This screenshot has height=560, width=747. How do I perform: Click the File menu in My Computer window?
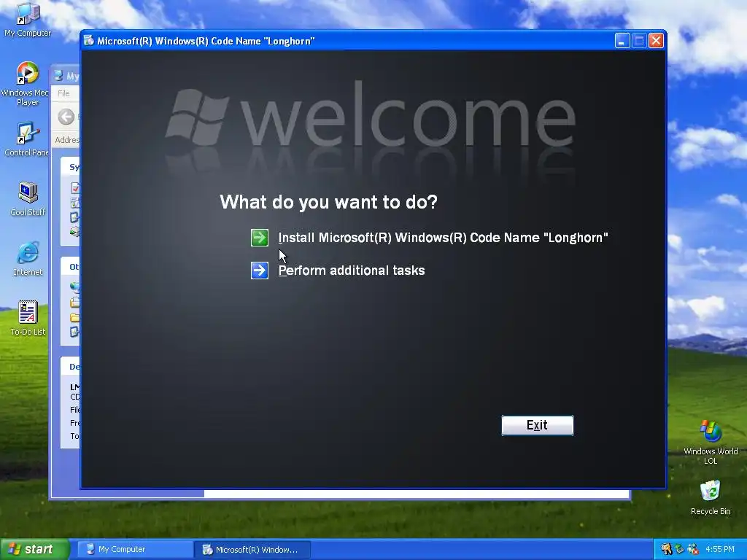click(64, 93)
